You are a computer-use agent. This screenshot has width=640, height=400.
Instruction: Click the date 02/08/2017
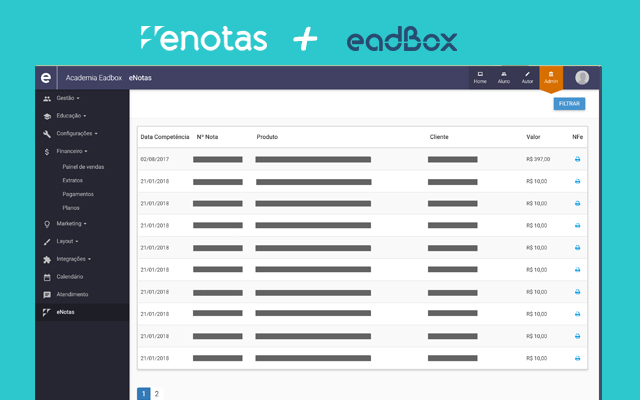pyautogui.click(x=155, y=159)
